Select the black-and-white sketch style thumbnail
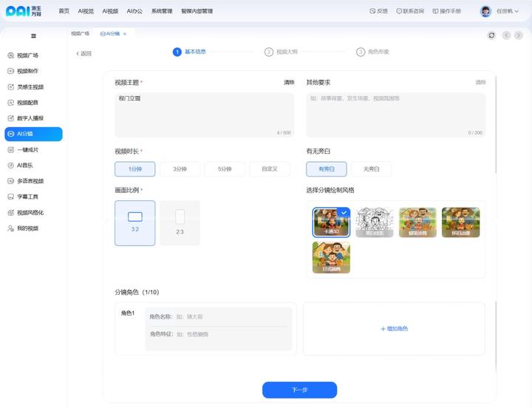Screen dimensions: 532x408 (374, 222)
